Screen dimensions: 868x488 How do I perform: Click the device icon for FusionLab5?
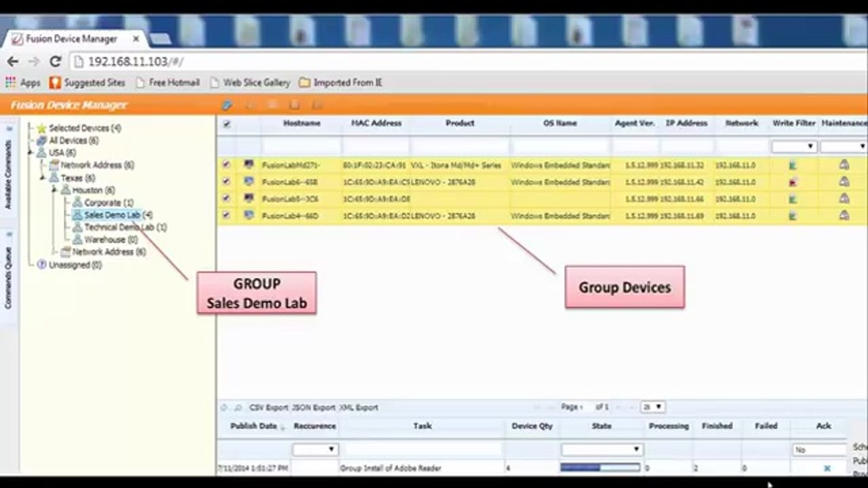coord(249,199)
